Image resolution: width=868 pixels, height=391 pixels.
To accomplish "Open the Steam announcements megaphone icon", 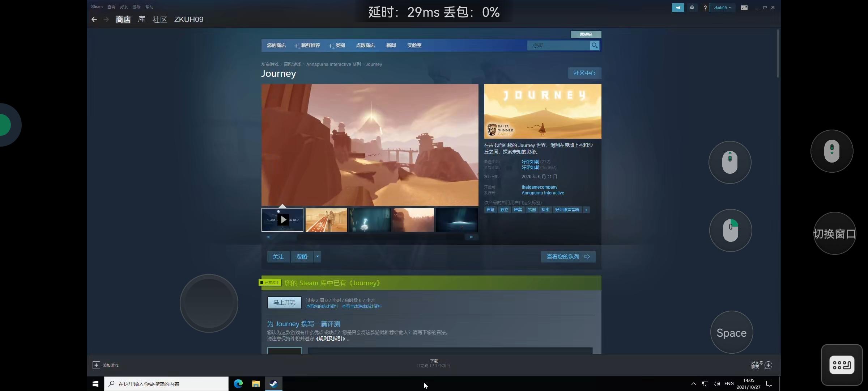I will 678,8.
